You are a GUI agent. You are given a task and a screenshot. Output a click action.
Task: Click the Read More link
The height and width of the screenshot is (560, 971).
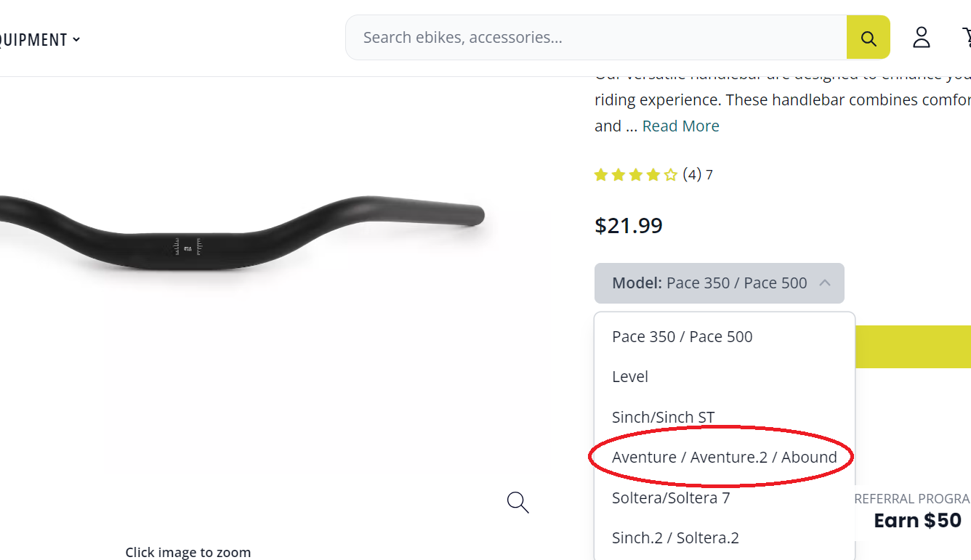click(x=680, y=126)
